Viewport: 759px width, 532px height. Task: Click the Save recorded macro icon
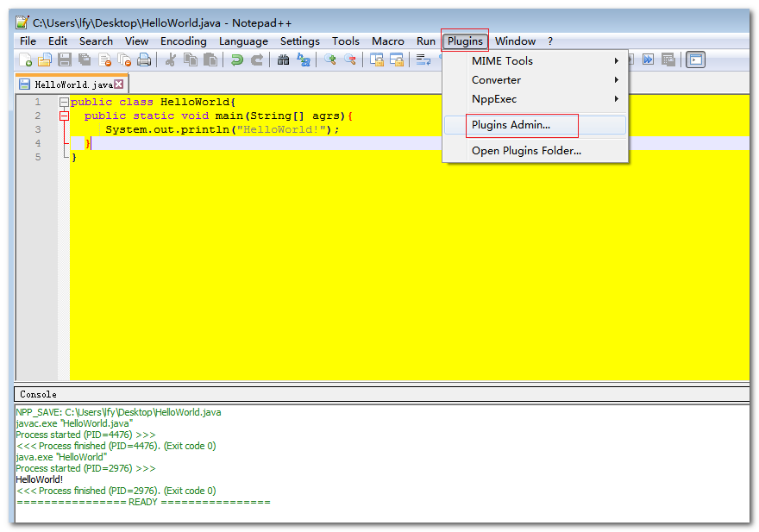click(x=668, y=59)
